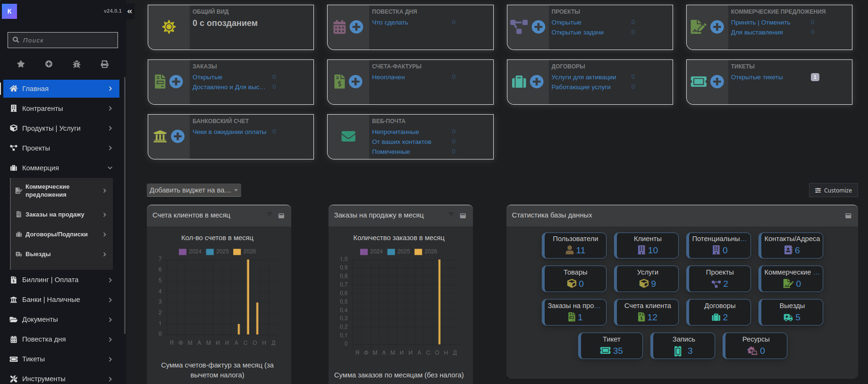The image size is (868, 384).
Task: Add bank account entry via plus icon
Action: [177, 136]
